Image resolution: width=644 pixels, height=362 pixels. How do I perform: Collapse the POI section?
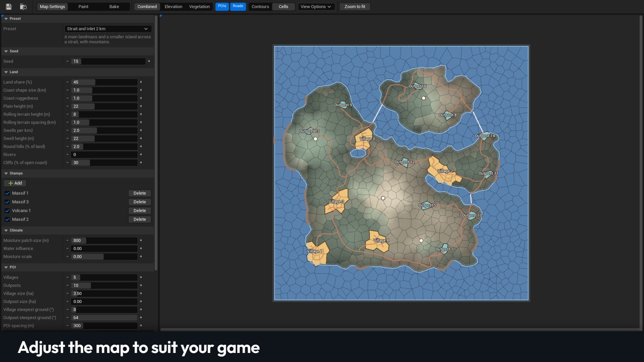tap(6, 267)
